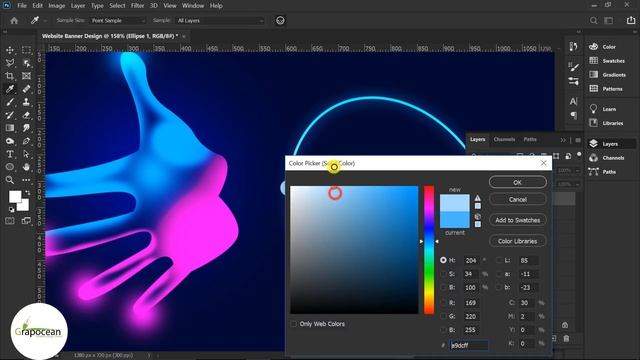Image resolution: width=640 pixels, height=360 pixels.
Task: Change screen mode icon in toolbox
Action: pos(26,221)
